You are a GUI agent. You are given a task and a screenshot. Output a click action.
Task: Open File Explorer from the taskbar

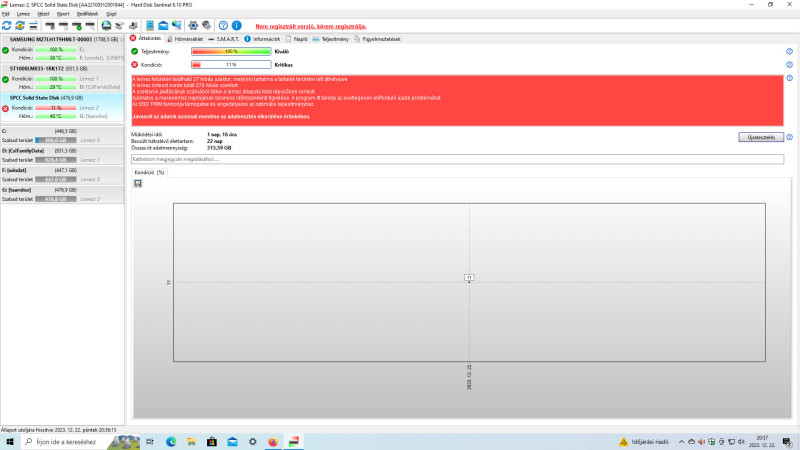(191, 442)
